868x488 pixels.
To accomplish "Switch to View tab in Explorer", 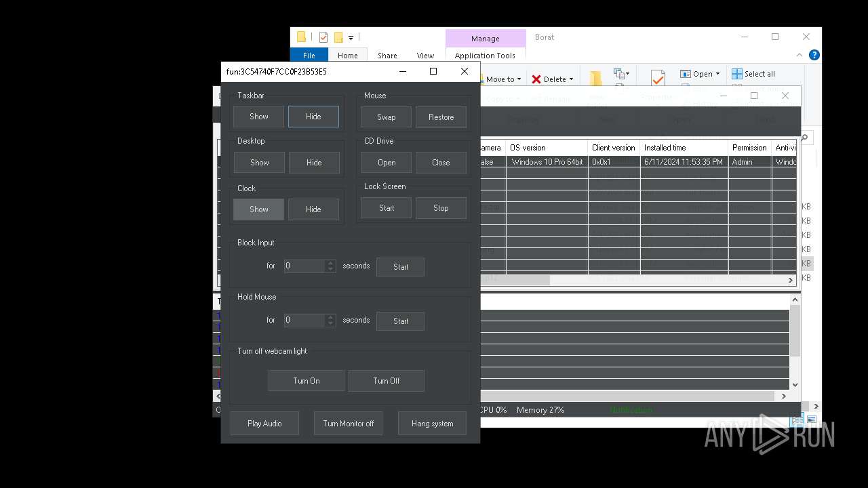I will 425,56.
